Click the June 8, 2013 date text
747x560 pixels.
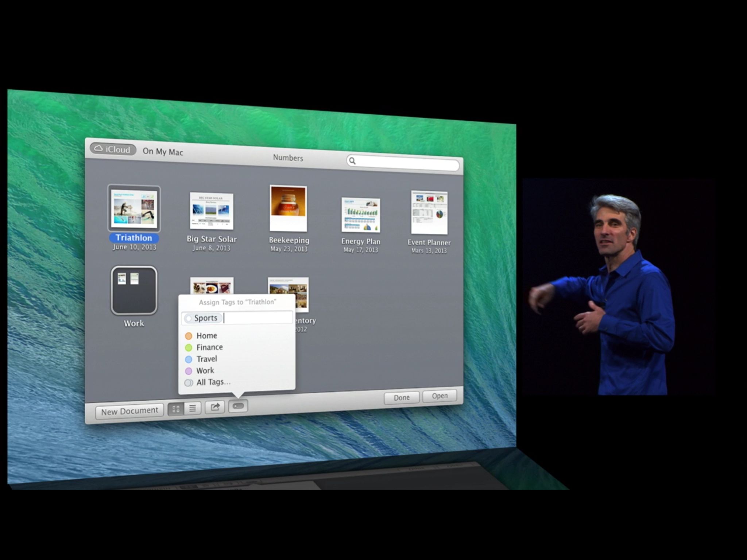[212, 248]
